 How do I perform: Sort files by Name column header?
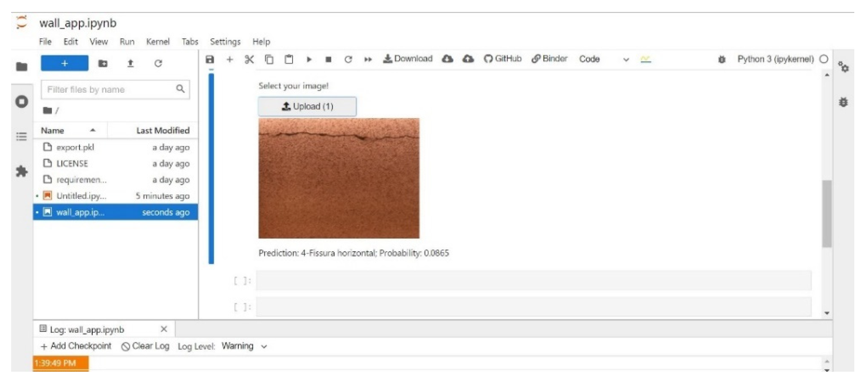53,130
